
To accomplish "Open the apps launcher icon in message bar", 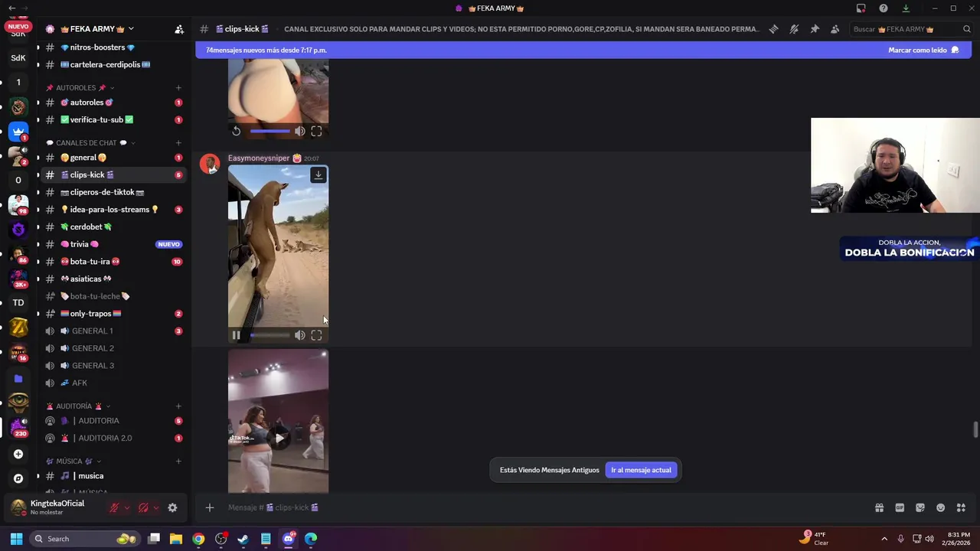I will pyautogui.click(x=961, y=507).
